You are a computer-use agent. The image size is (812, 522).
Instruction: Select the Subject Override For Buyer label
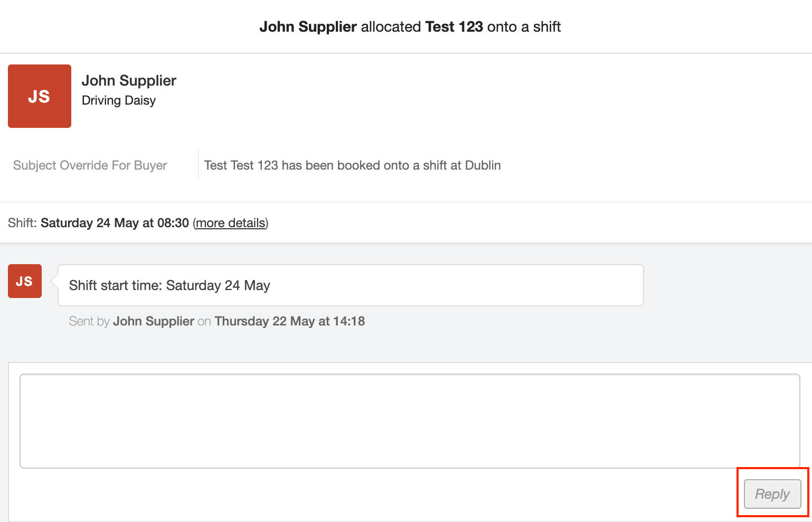click(x=90, y=165)
